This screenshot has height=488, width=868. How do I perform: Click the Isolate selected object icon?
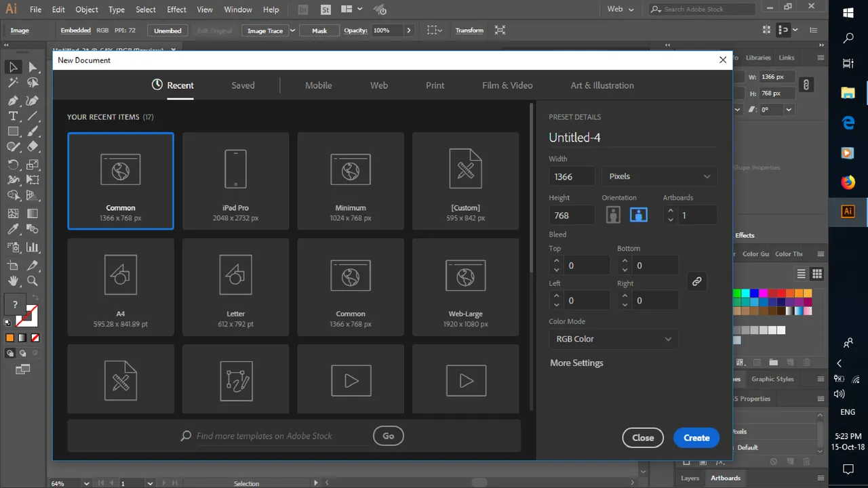[x=500, y=30]
